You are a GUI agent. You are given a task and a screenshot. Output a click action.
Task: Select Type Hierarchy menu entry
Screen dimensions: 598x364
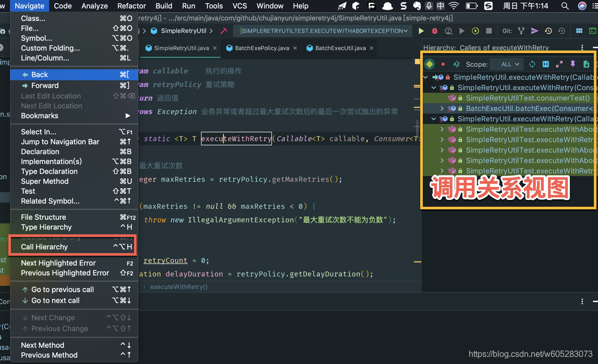click(x=74, y=227)
